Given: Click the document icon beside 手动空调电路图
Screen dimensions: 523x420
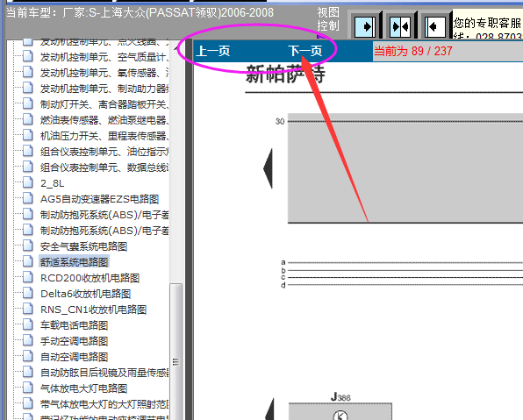Looking at the screenshot, I should [x=28, y=341].
